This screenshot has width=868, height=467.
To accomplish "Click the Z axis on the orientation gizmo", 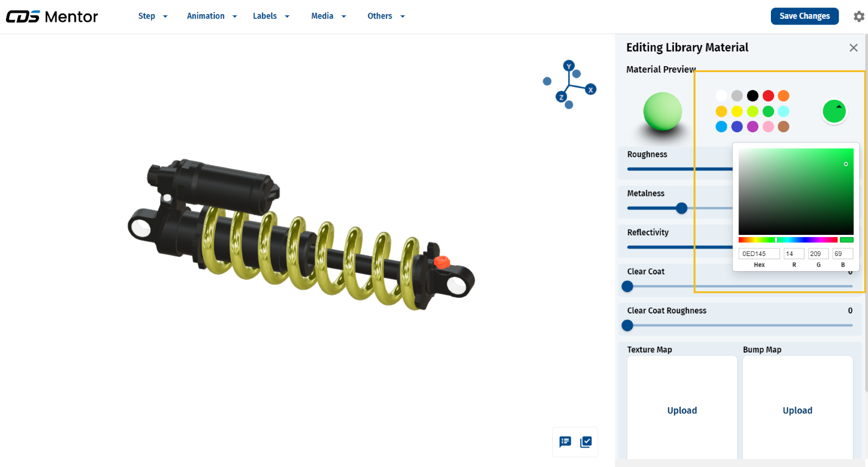I will coord(561,97).
